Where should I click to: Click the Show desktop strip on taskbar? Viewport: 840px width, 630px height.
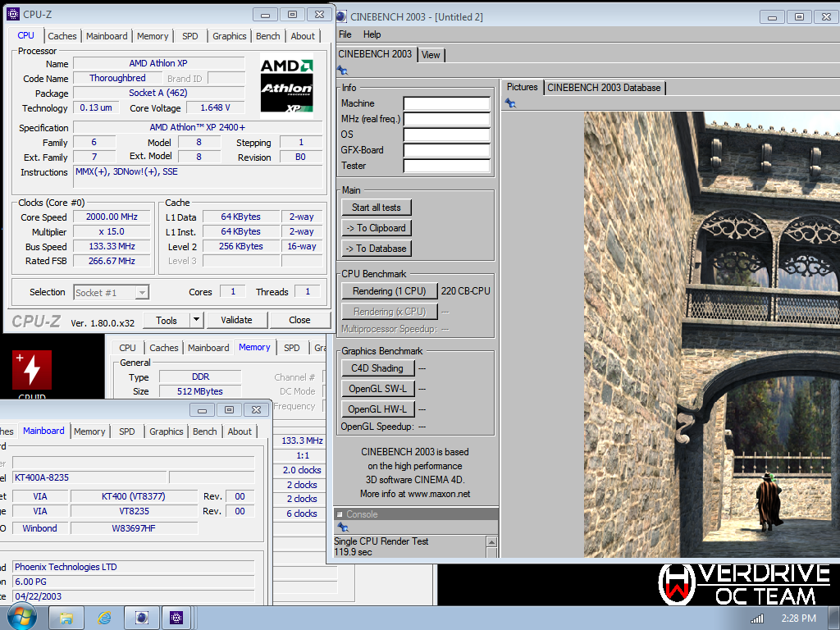click(x=834, y=619)
